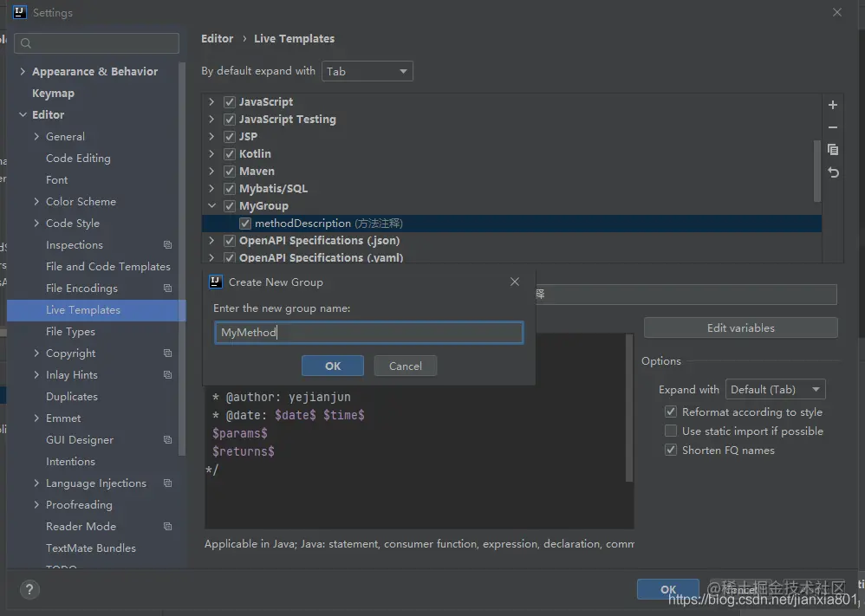Screen dimensions: 865x616
Task: Open Keymap settings page
Action: coord(53,94)
